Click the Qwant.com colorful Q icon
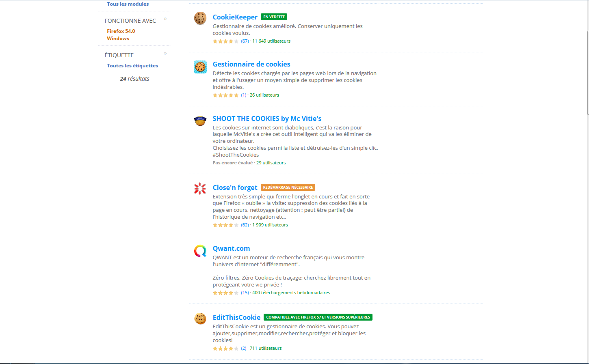This screenshot has width=589, height=364. click(200, 251)
